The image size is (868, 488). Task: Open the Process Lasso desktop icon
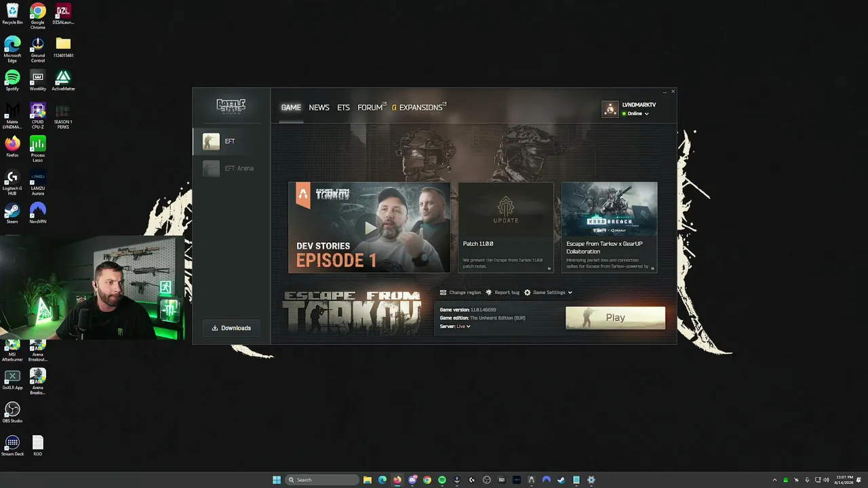coord(38,149)
